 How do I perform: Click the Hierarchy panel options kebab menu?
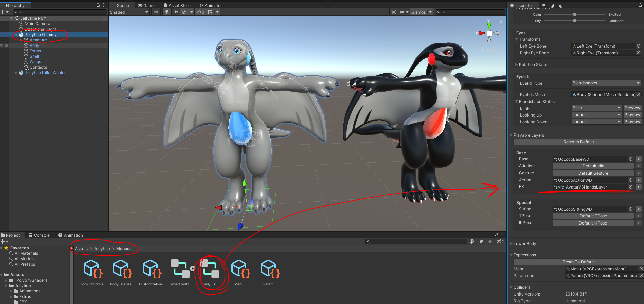click(x=104, y=5)
